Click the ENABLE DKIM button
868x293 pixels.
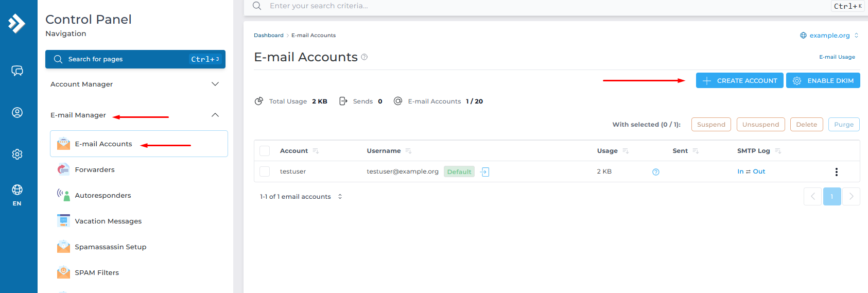(x=823, y=81)
